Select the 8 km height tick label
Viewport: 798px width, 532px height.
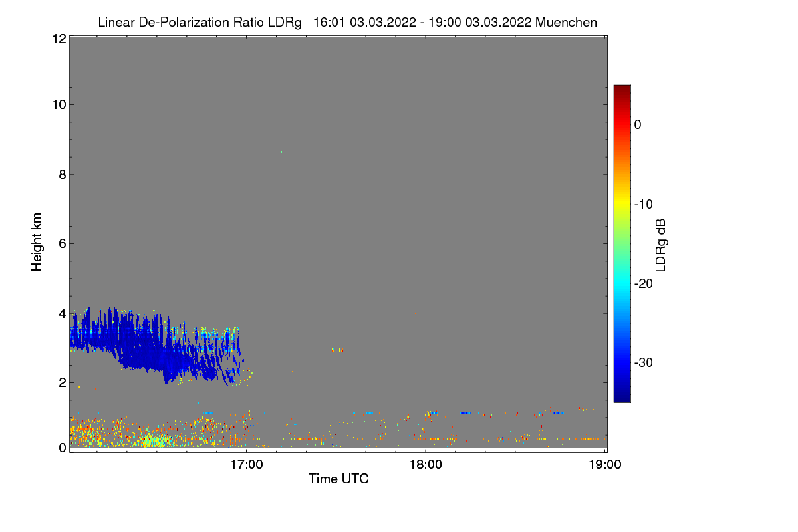(x=62, y=174)
